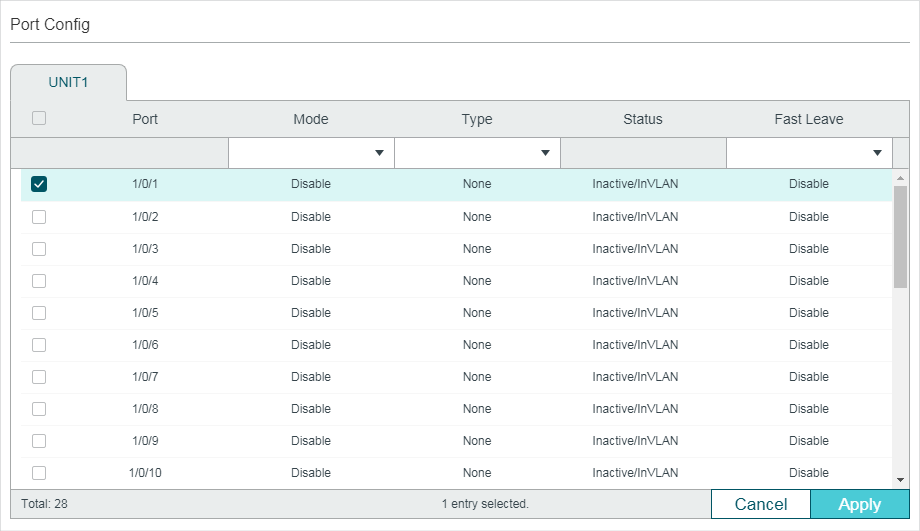Tick the checkbox for port 1/0/8
The width and height of the screenshot is (920, 531).
[x=39, y=409]
